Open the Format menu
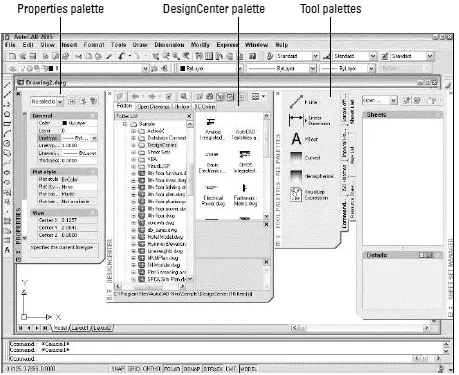 click(x=94, y=45)
